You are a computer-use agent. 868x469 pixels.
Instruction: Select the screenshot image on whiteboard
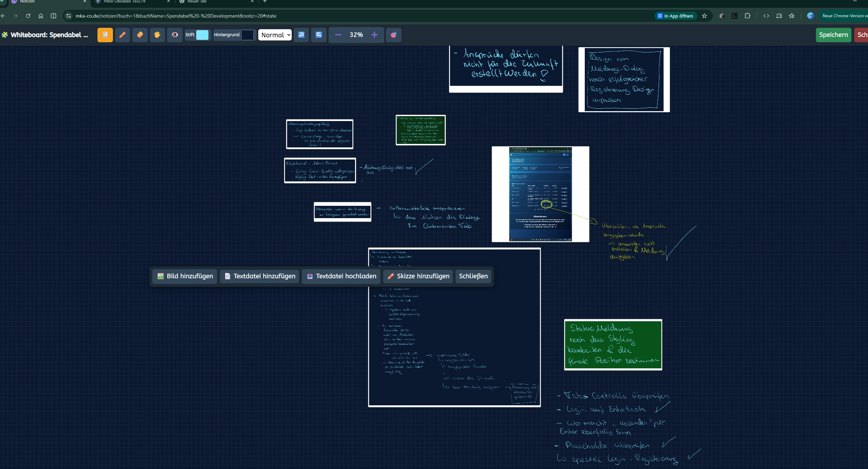540,194
